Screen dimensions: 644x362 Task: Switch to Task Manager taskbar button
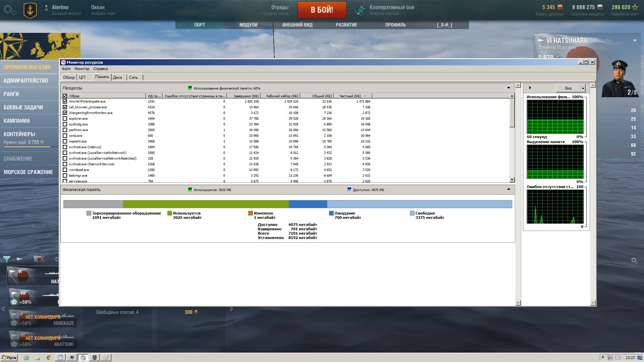click(x=72, y=358)
